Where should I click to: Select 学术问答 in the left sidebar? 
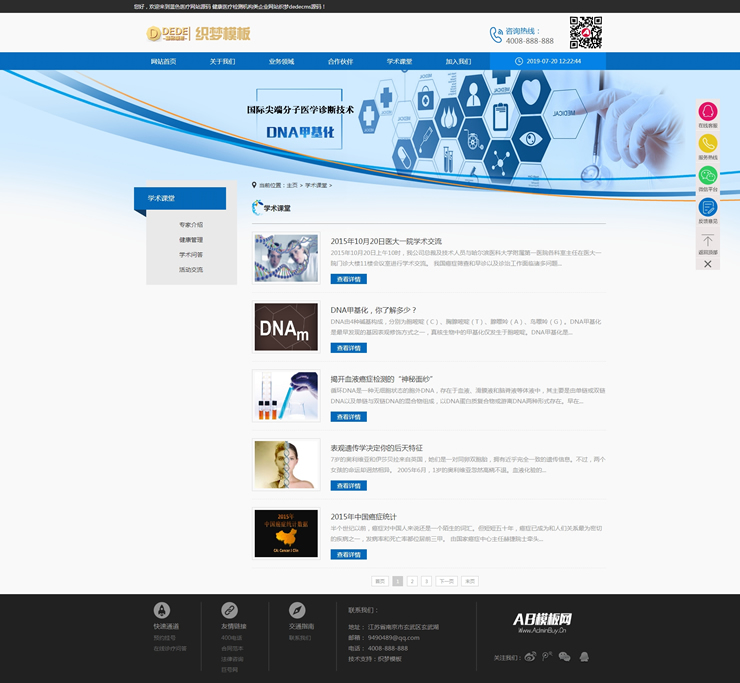point(191,255)
